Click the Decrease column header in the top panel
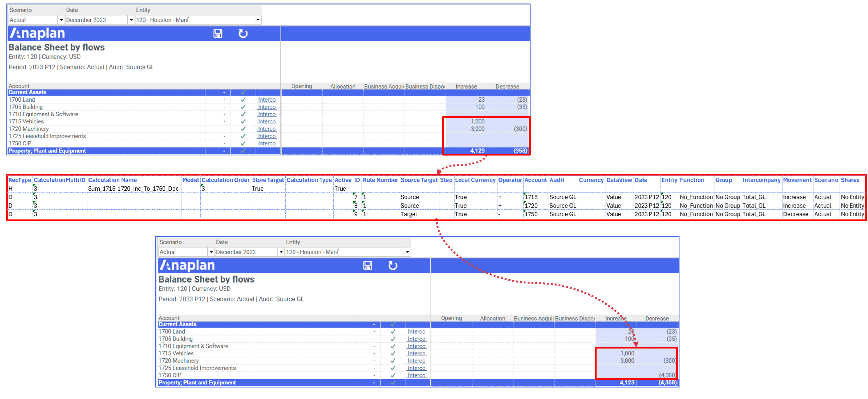Image resolution: width=868 pixels, height=399 pixels. (507, 87)
